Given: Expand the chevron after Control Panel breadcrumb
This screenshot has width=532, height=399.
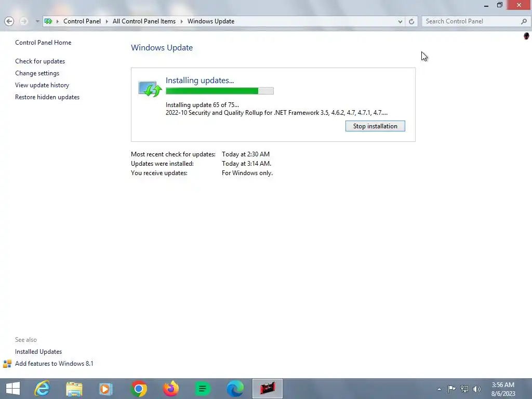Looking at the screenshot, I should [x=107, y=21].
